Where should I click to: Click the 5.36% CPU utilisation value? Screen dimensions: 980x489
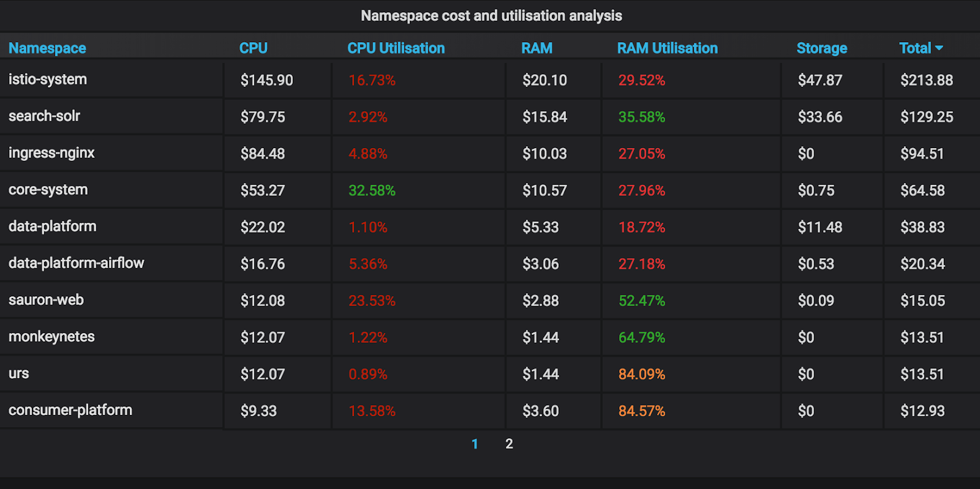(368, 264)
